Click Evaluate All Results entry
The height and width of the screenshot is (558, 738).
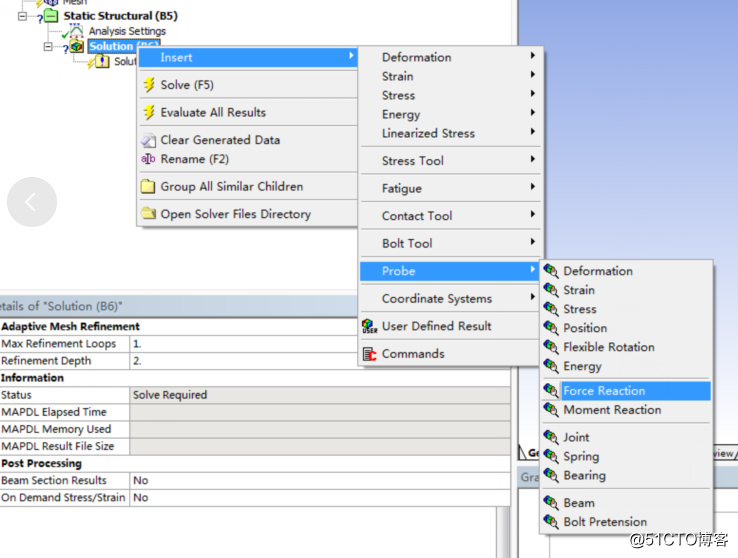248,112
